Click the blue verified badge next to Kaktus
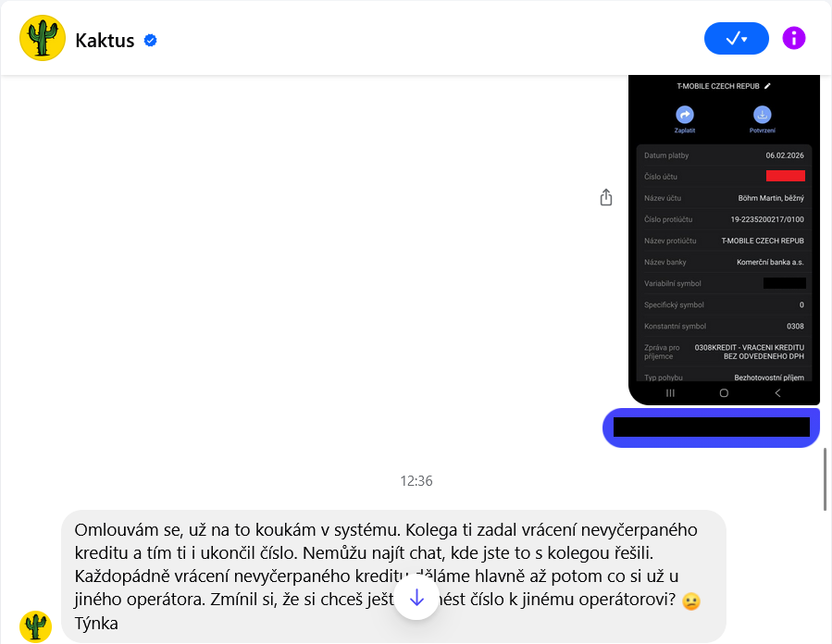This screenshot has width=832, height=644. (151, 41)
